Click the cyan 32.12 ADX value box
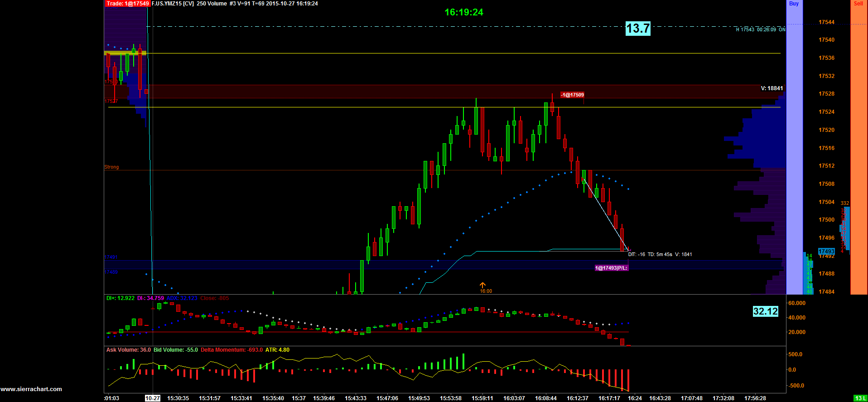Screen dimensions: 868x402 coord(766,311)
